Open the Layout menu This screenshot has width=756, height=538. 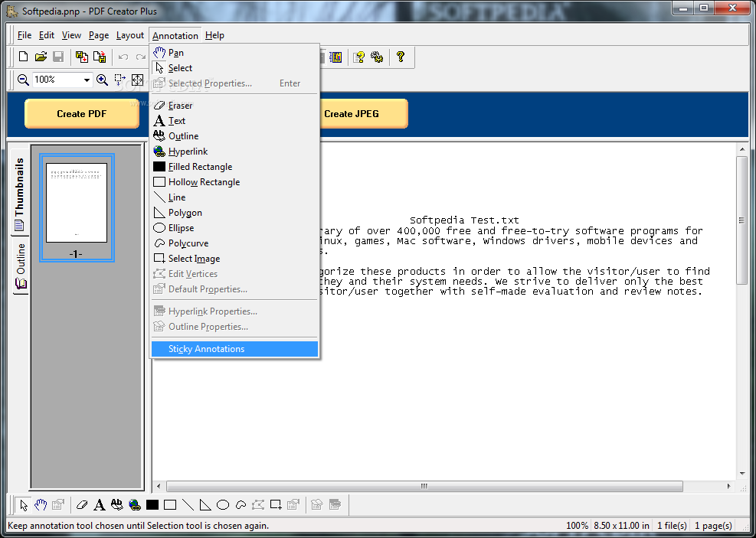tap(130, 35)
